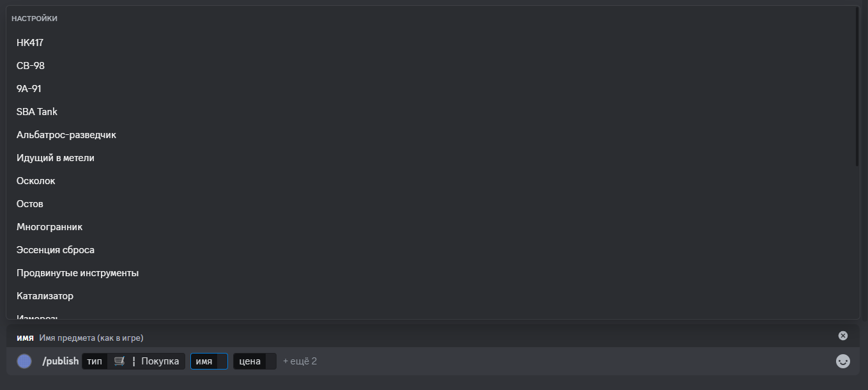Click the suggestion list scrollbar thumb

pos(857,87)
